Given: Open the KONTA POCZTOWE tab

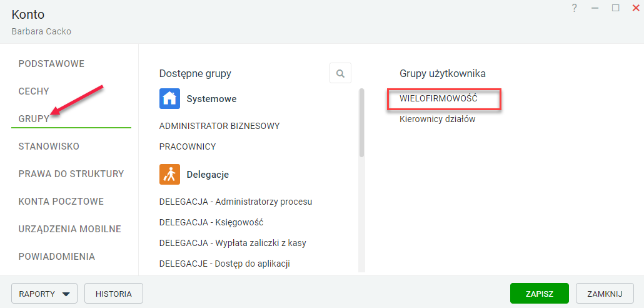Looking at the screenshot, I should [x=61, y=202].
